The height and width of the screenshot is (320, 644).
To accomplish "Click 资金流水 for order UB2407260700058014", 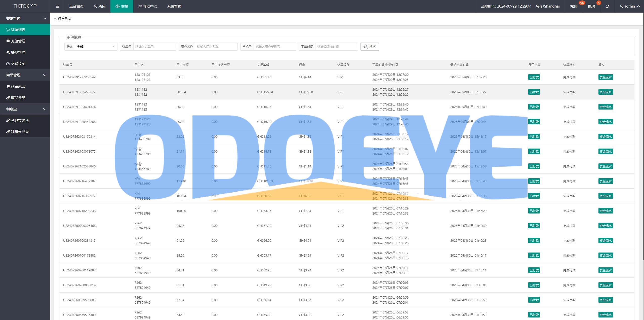I will tap(606, 285).
